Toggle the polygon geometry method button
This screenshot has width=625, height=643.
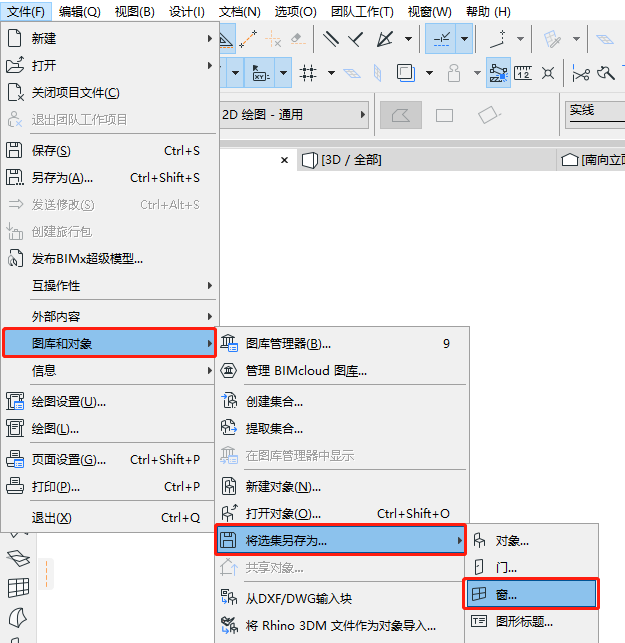pos(400,115)
